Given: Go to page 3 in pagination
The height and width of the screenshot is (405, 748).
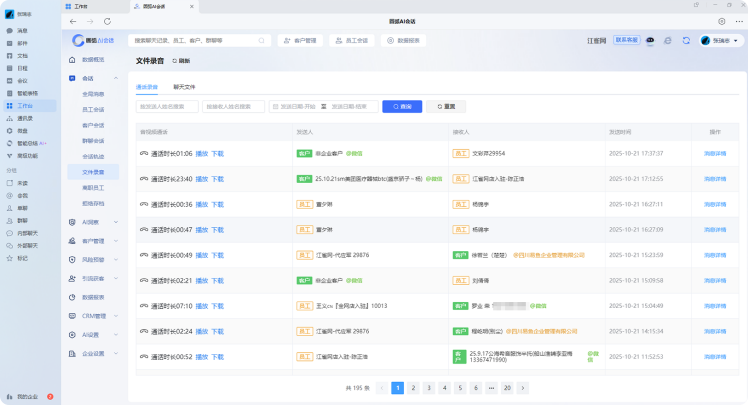Looking at the screenshot, I should click(430, 387).
